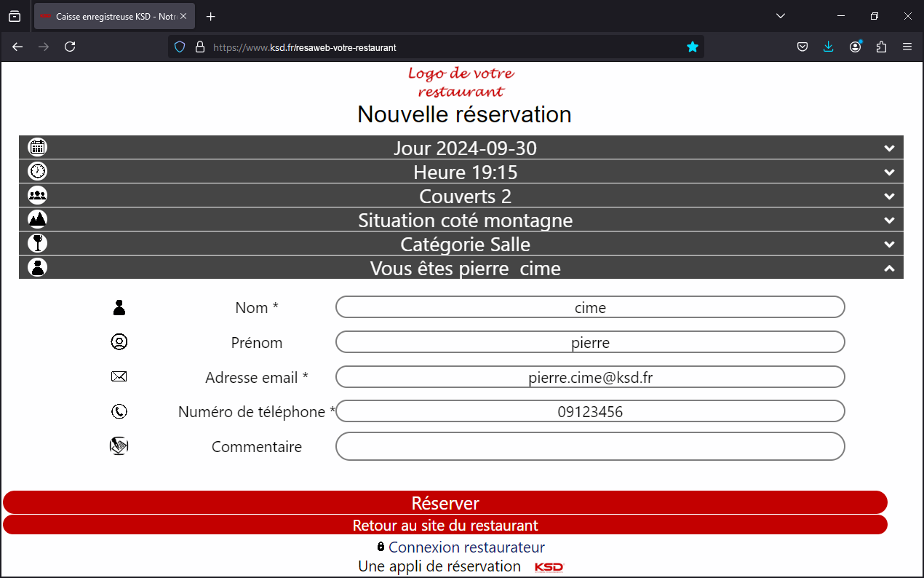The height and width of the screenshot is (578, 924).
Task: Click the mountain icon beside Situation
Action: click(37, 219)
